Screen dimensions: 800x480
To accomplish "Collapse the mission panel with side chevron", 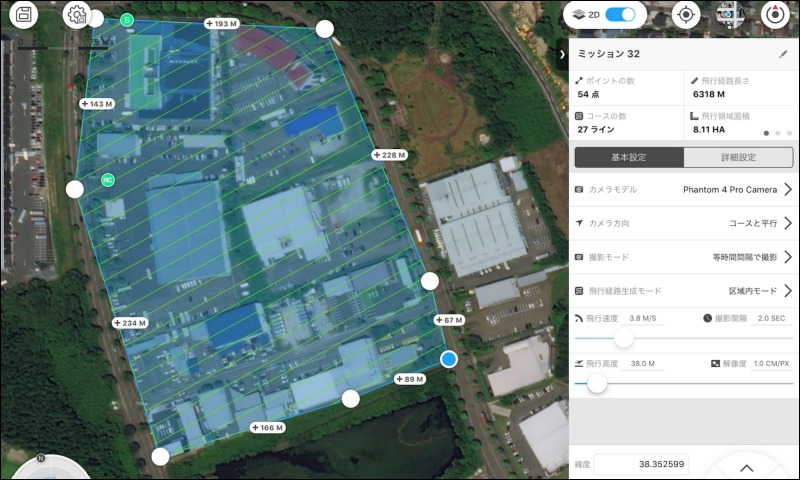I will pos(562,54).
